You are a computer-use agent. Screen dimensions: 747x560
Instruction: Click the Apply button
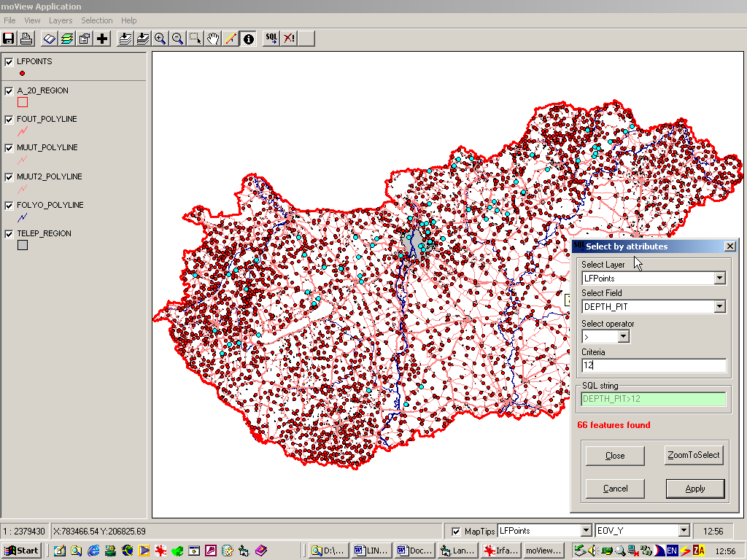coord(695,489)
